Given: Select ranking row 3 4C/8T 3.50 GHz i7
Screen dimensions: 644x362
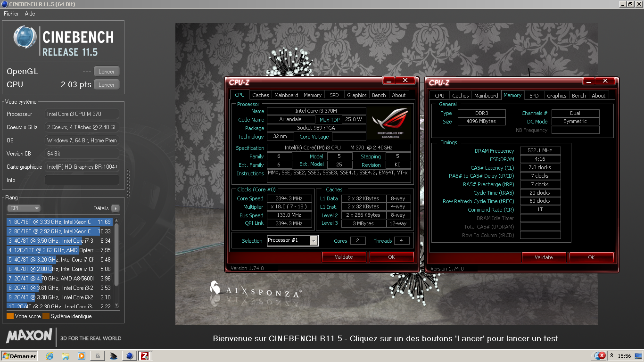Looking at the screenshot, I should coord(59,240).
